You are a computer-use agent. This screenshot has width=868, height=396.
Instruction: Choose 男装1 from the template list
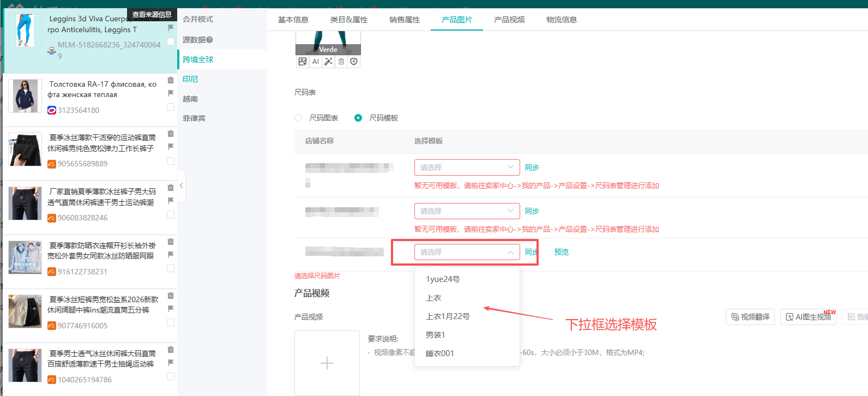coord(467,335)
